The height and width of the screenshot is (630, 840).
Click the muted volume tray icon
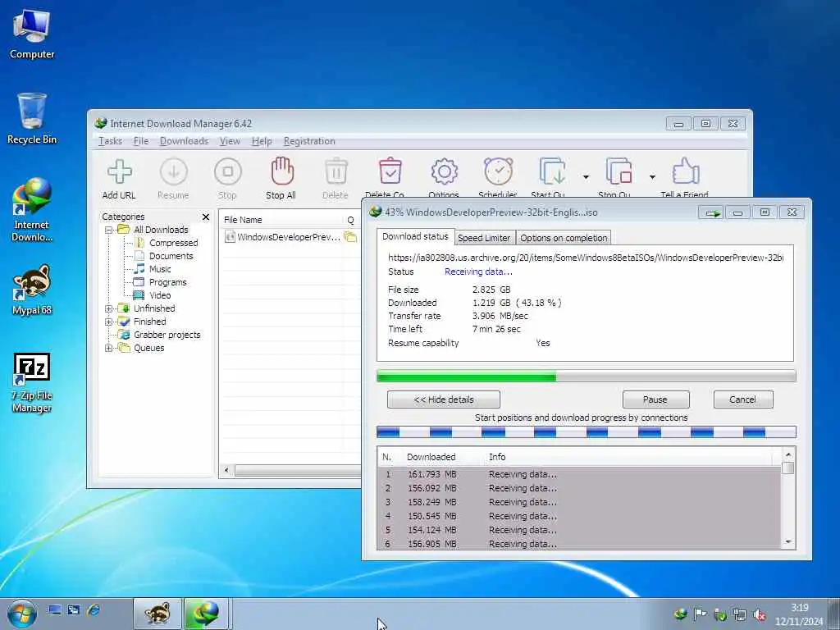coord(760,615)
